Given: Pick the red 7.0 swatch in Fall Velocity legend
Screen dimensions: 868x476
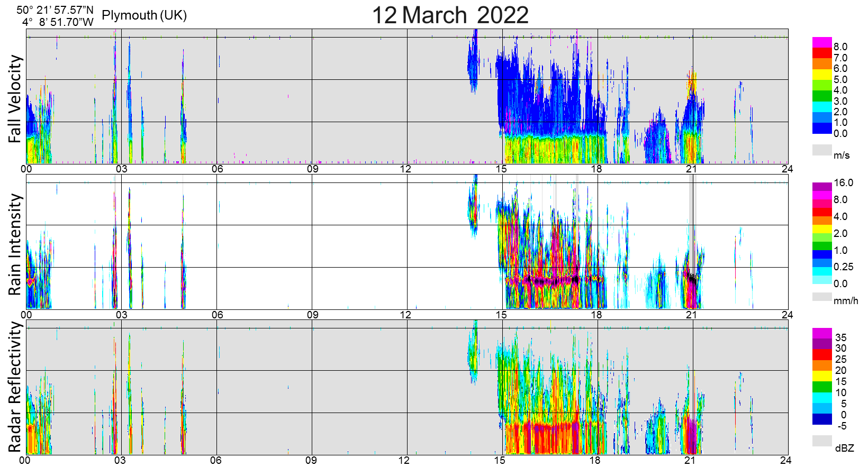Looking at the screenshot, I should click(x=822, y=53).
